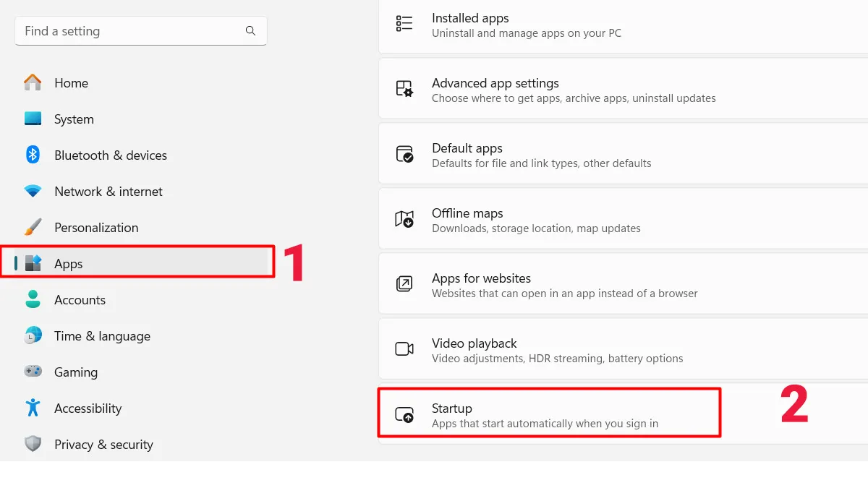Screen dimensions: 868x488
Task: Click the Accessibility figure icon
Action: pos(33,408)
